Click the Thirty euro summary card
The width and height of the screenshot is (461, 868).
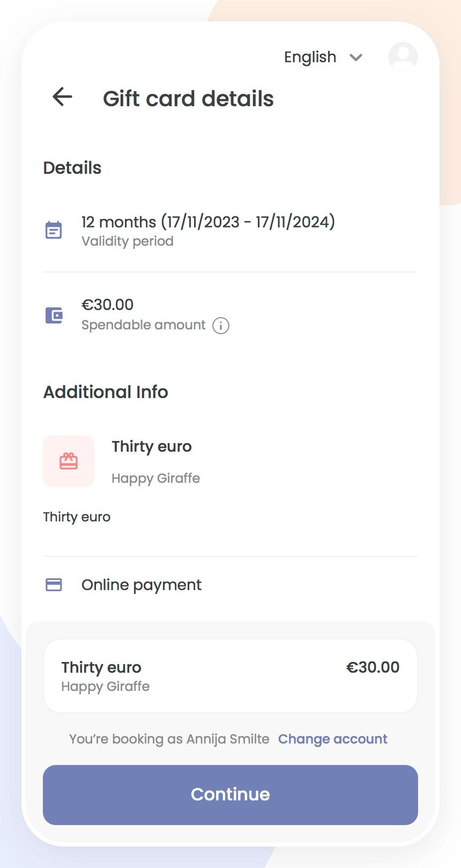coord(230,676)
